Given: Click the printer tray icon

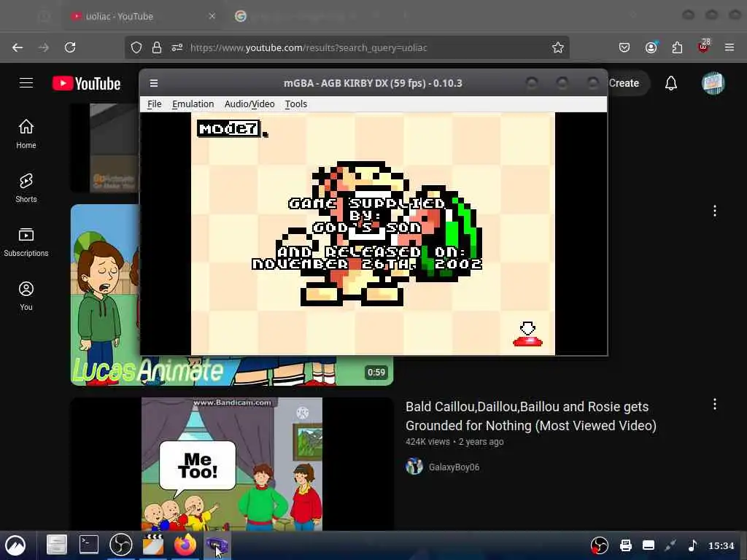Looking at the screenshot, I should pyautogui.click(x=625, y=545).
